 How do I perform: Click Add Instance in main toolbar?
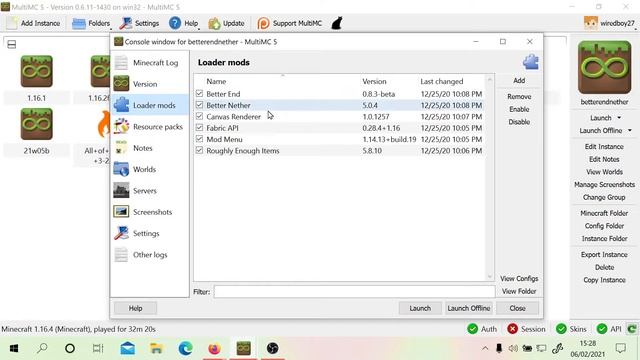(33, 23)
